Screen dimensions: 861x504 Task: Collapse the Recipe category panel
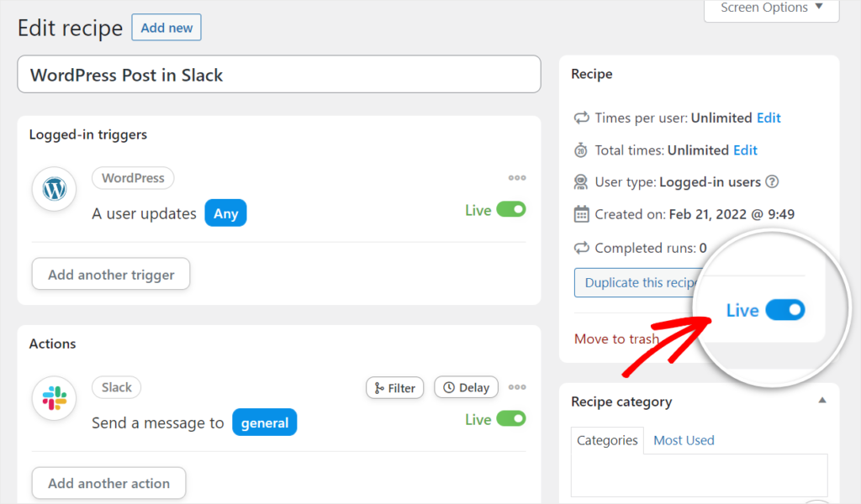822,401
